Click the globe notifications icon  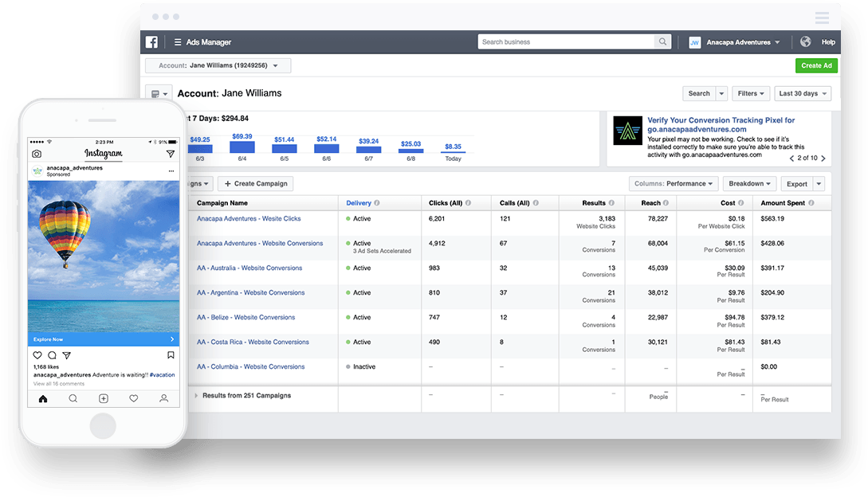805,42
